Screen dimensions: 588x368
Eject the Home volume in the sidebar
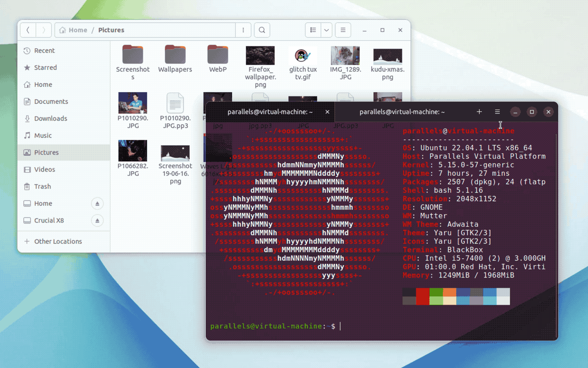tap(97, 203)
